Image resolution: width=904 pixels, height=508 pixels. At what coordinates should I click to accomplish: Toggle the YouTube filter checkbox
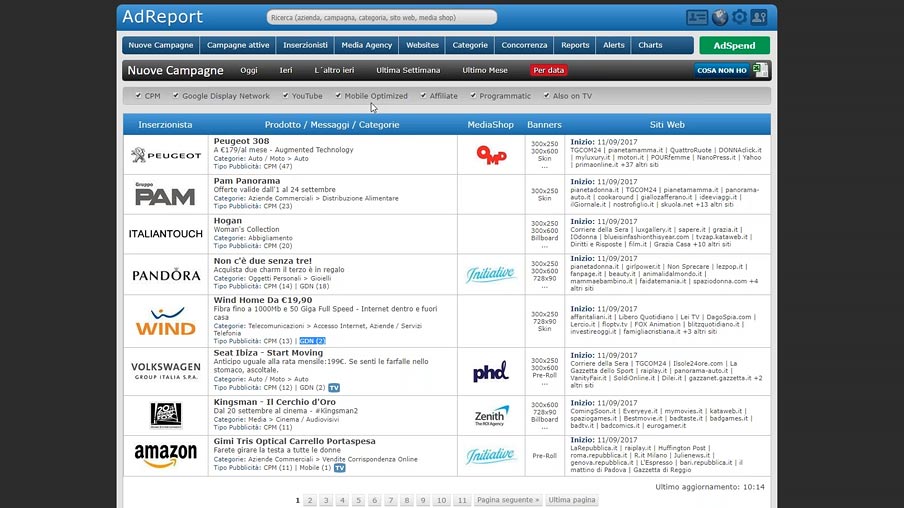click(285, 96)
